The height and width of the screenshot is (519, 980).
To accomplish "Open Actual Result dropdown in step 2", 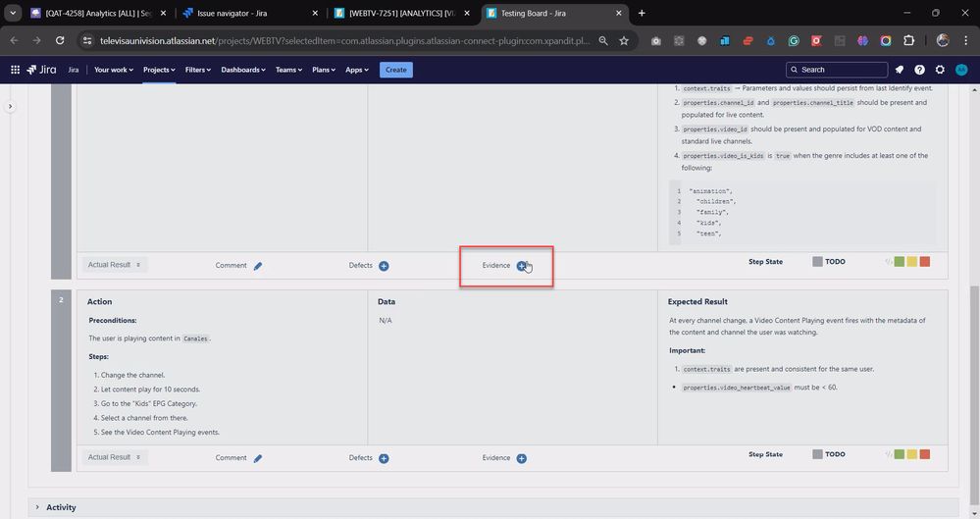I will coord(114,457).
